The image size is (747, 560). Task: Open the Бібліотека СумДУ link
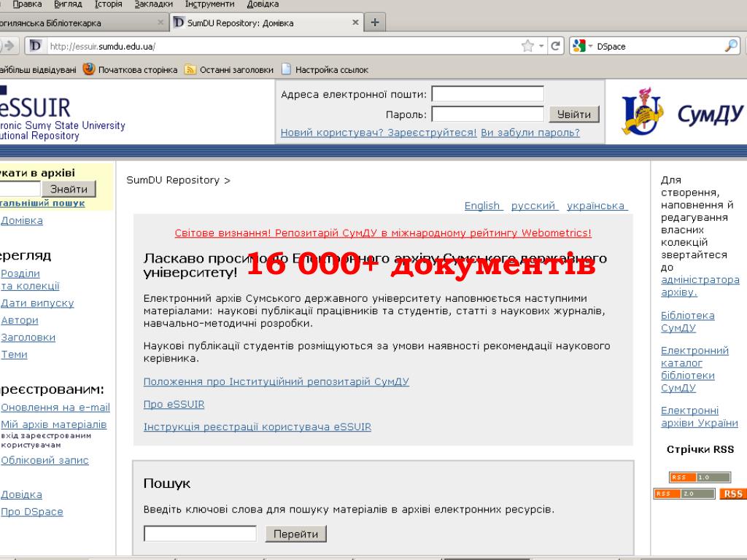coord(687,322)
